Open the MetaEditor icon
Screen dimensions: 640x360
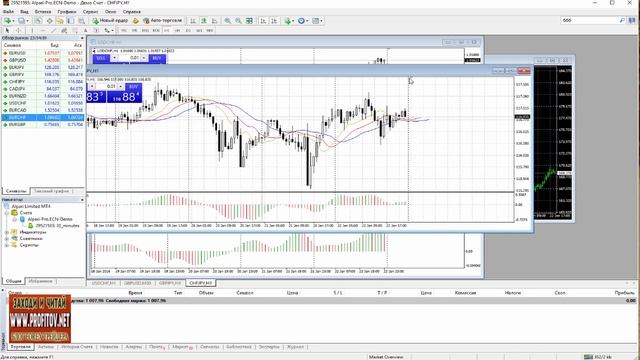point(136,20)
